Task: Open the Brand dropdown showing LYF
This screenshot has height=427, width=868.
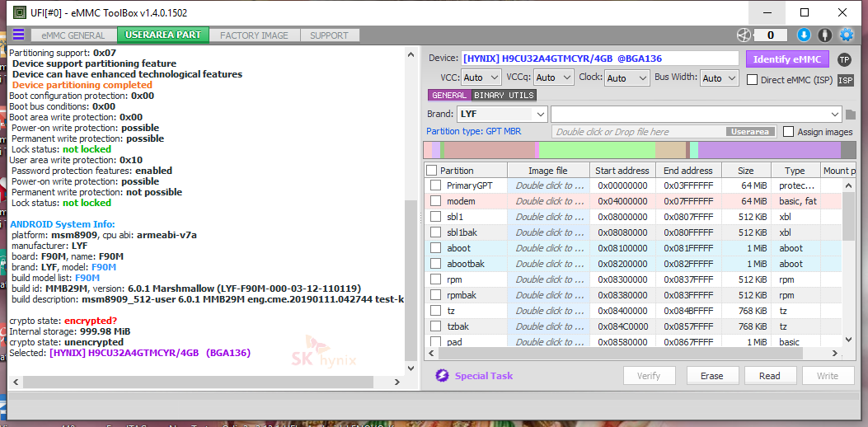Action: pos(502,114)
